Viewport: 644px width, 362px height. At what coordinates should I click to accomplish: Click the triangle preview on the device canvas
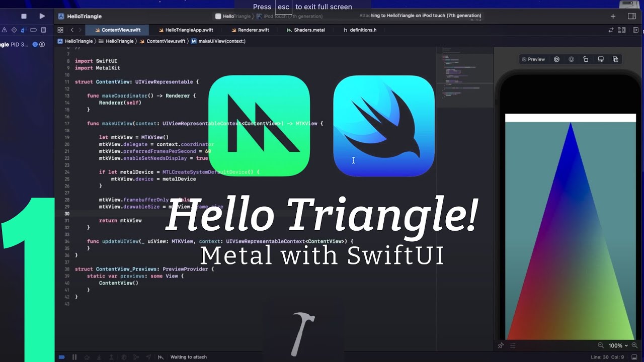click(x=571, y=231)
